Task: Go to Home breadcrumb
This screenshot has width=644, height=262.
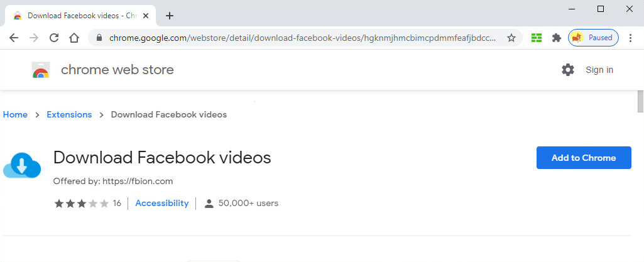Action: click(15, 114)
